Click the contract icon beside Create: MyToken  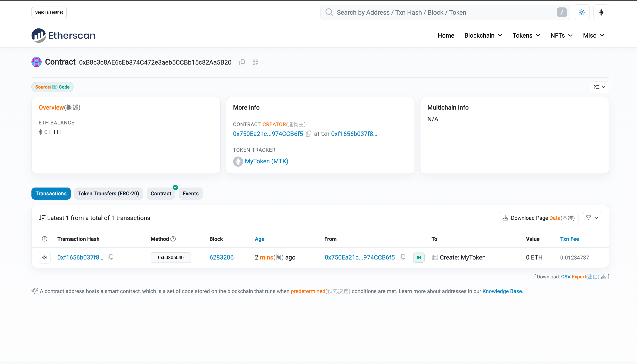coord(435,258)
